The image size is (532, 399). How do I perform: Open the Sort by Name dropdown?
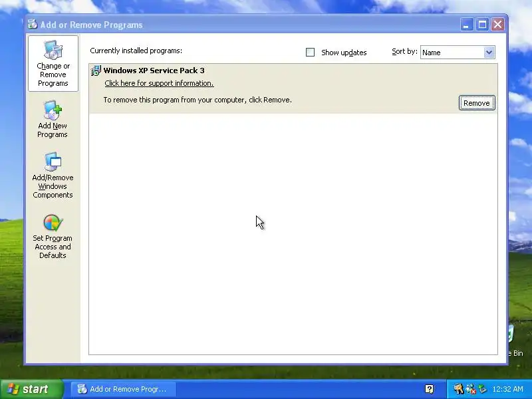pos(458,53)
